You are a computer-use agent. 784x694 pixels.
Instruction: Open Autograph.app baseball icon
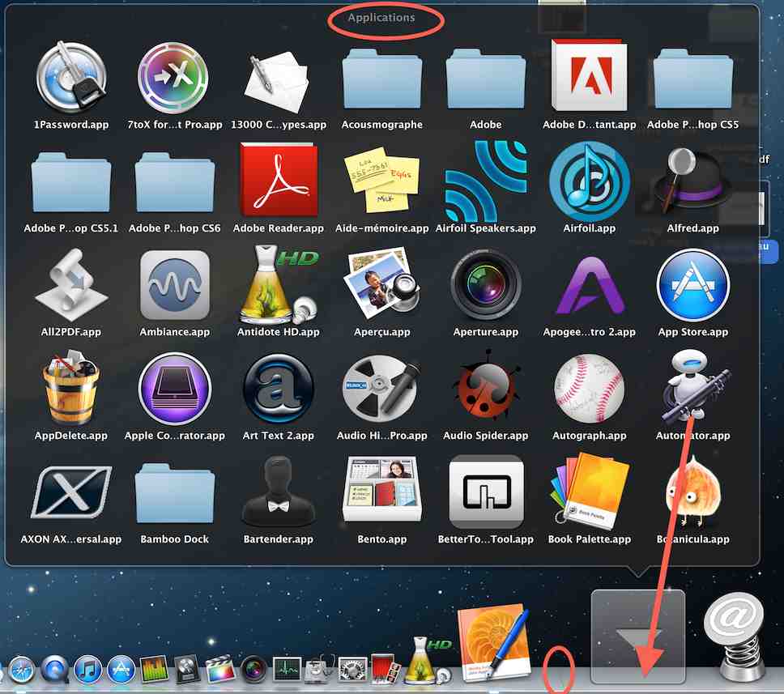590,389
